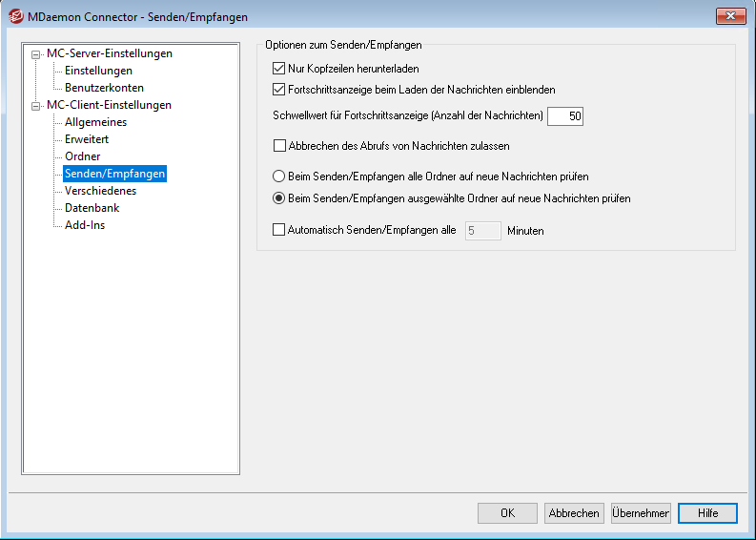Toggle 'Nur Kopfzeilen herunterladen' checkbox
Viewport: 756px width, 540px height.
[x=279, y=69]
